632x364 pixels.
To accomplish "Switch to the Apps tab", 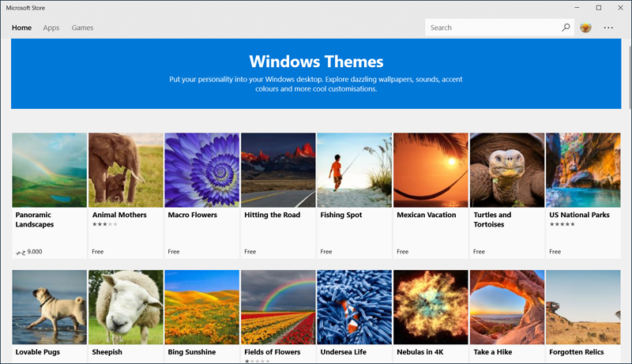I will 51,28.
